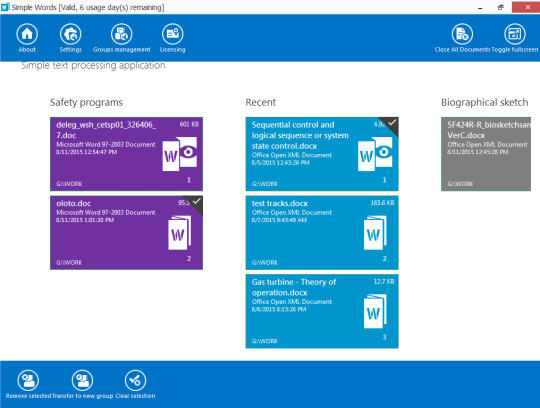Click Word preview icon on deleg_wsh tile
The width and height of the screenshot is (540, 408).
180,154
